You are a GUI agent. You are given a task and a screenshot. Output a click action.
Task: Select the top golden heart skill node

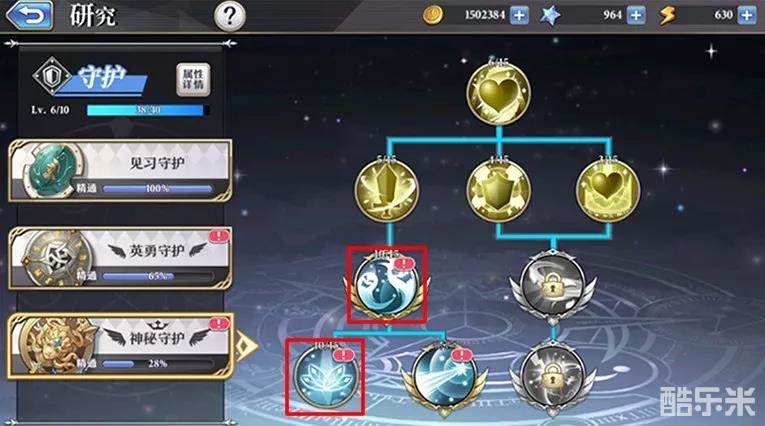[x=498, y=93]
